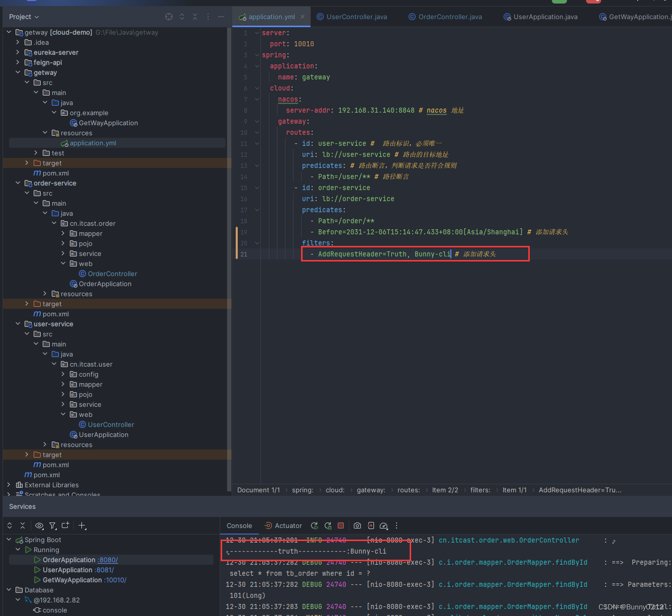
Task: Expand the eureka-server module
Action: [x=18, y=52]
